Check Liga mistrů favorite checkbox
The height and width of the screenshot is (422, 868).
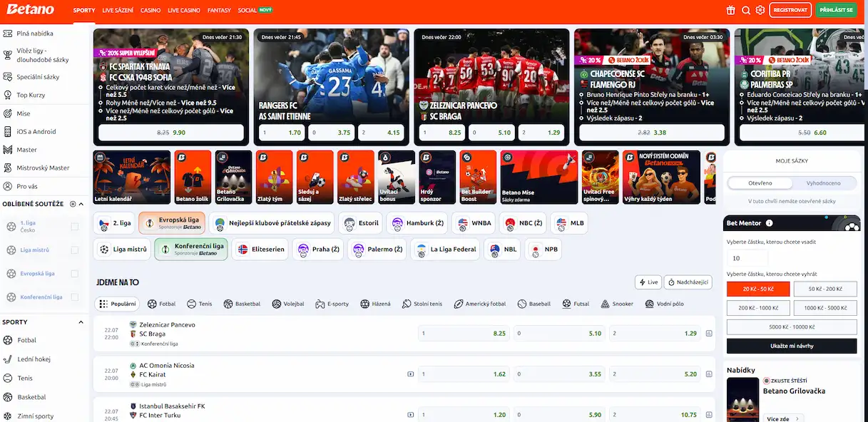point(75,250)
